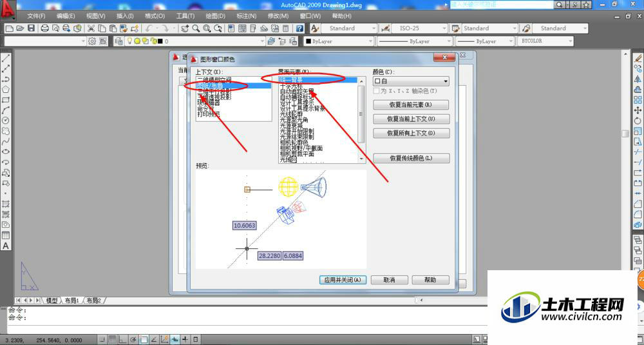Open the BYCOLOR plot style dropdown
The width and height of the screenshot is (644, 345).
pyautogui.click(x=546, y=41)
